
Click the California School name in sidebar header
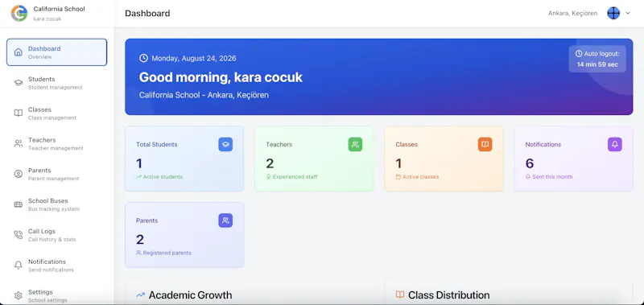(59, 9)
